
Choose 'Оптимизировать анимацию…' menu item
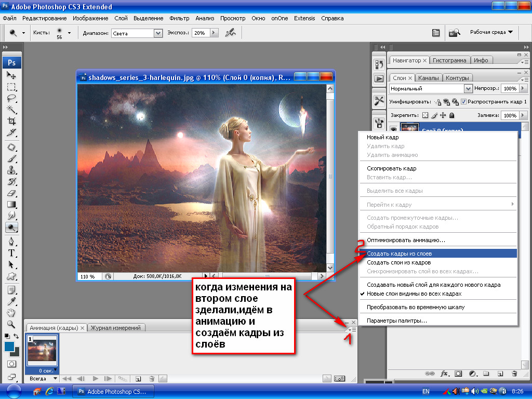point(438,240)
